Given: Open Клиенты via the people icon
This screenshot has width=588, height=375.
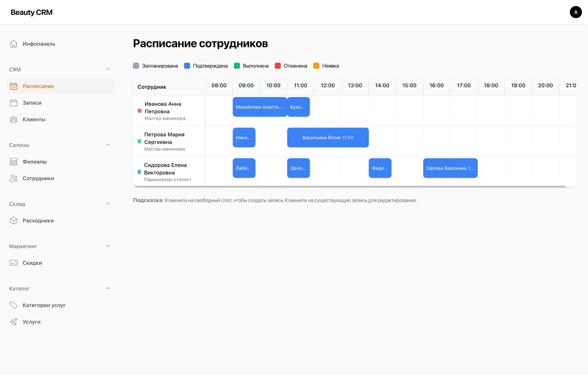Looking at the screenshot, I should (x=14, y=119).
